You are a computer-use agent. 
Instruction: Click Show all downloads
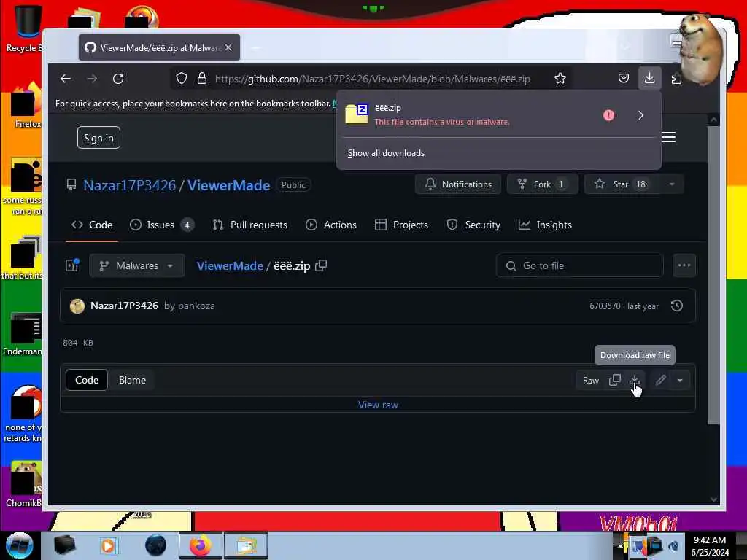point(386,153)
